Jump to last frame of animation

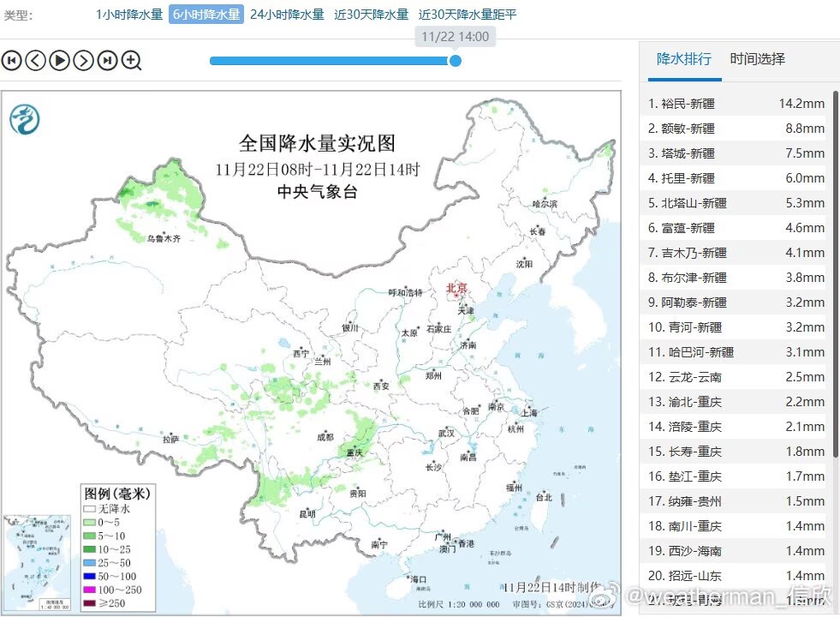[x=107, y=60]
